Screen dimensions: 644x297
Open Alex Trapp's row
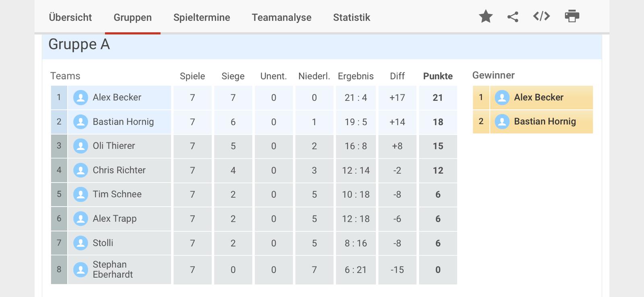254,219
